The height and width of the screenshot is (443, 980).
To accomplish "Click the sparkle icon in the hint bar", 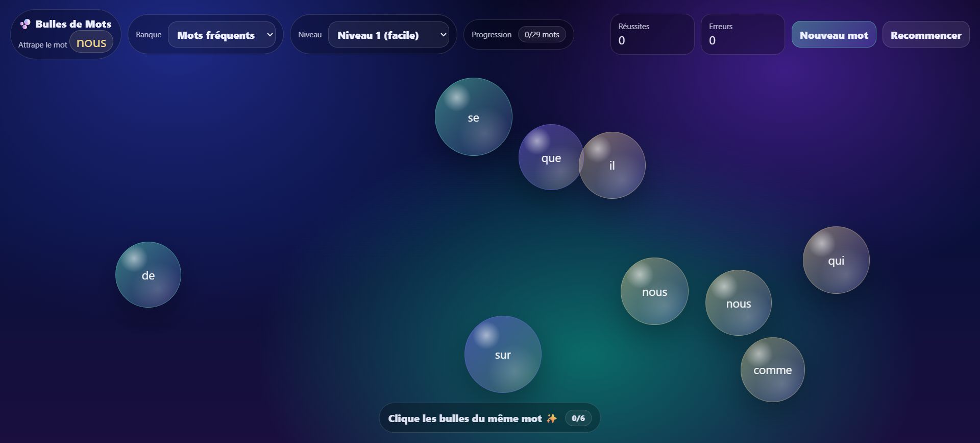I will pos(551,418).
